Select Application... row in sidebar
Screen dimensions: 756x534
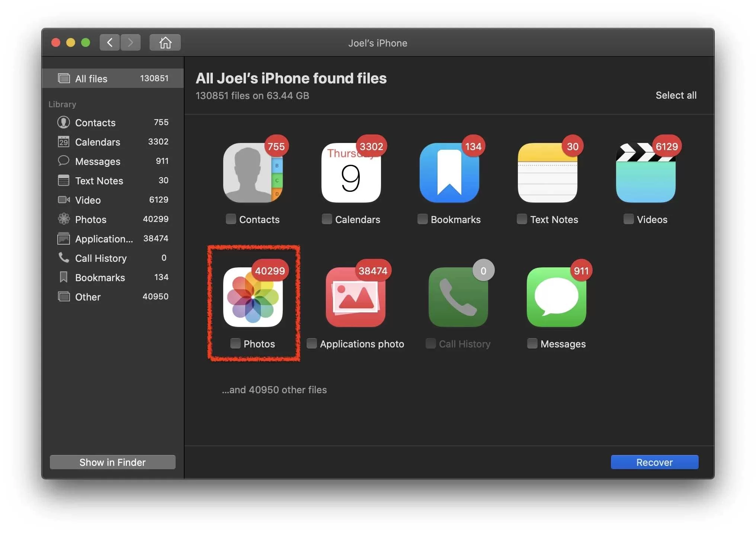[113, 239]
